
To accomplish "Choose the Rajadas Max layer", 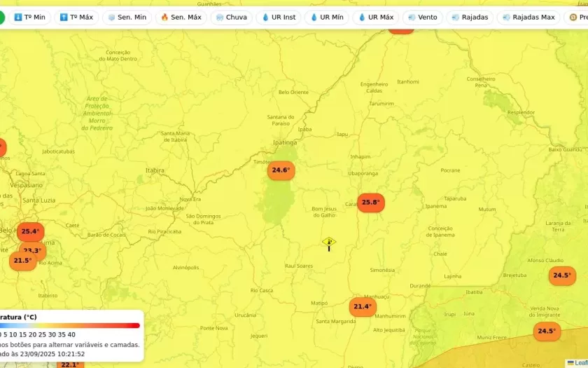I will pyautogui.click(x=527, y=17).
